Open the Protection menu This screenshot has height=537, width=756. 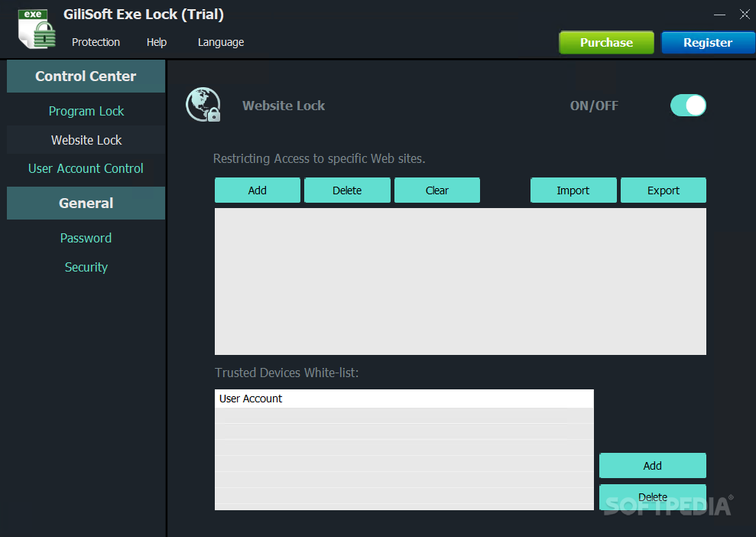pos(96,43)
